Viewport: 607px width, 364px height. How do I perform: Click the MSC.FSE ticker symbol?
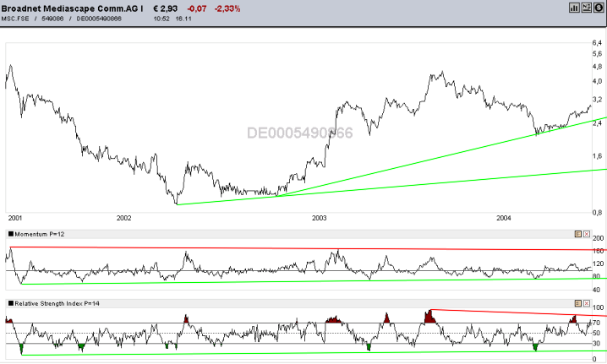click(15, 19)
